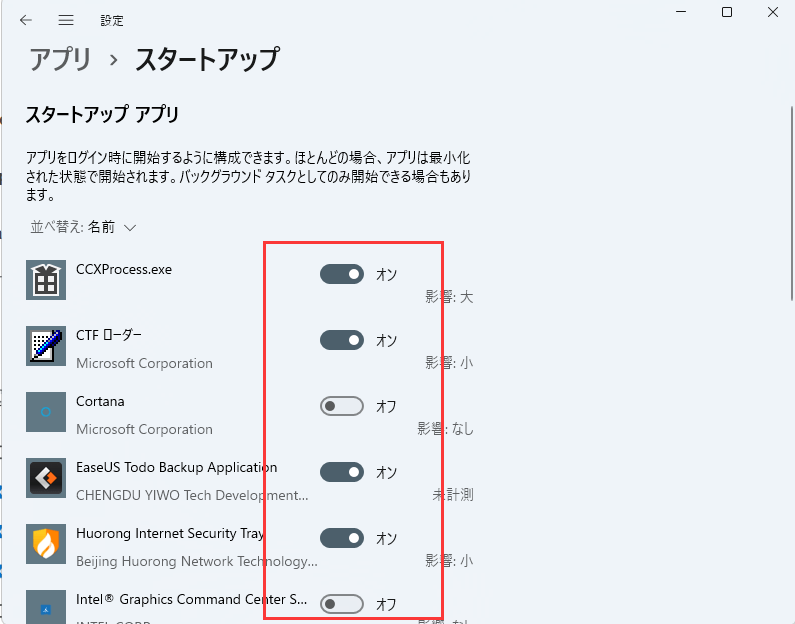795x624 pixels.
Task: Select the EaseUS Todo Backup Application label
Action: 176,467
